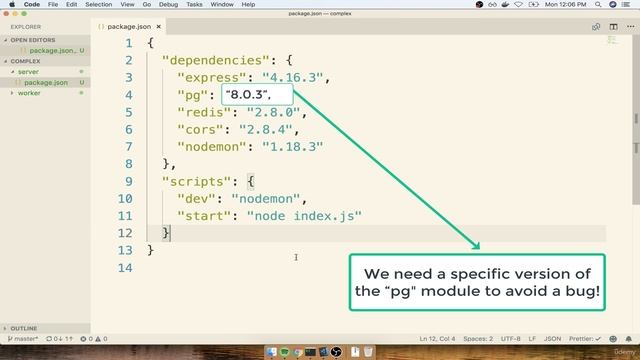The height and width of the screenshot is (360, 640).
Task: Click the "start": "node index.js" line
Action: coord(269,216)
